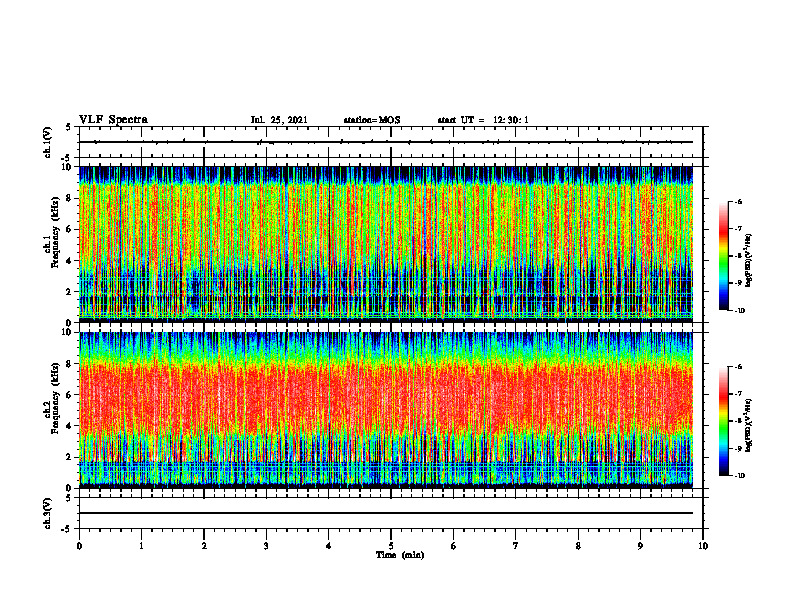Click the ch.2 color bar log(PSD) label

749,426
